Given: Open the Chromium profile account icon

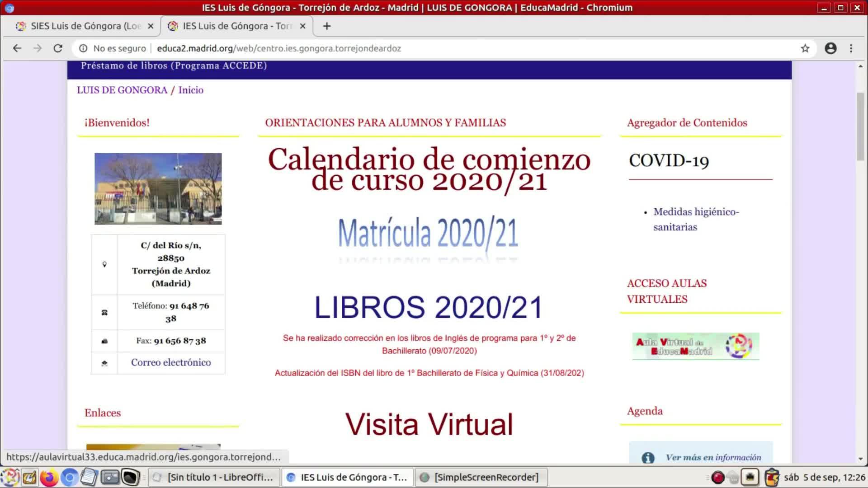Looking at the screenshot, I should 830,48.
